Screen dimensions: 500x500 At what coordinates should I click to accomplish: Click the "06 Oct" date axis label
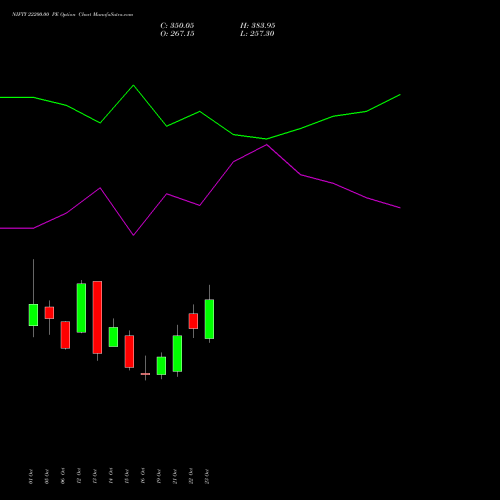[x=63, y=477]
